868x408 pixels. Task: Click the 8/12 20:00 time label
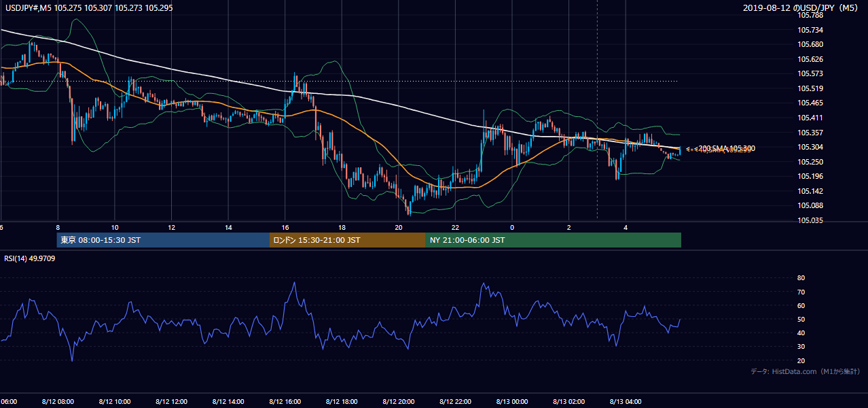point(398,401)
